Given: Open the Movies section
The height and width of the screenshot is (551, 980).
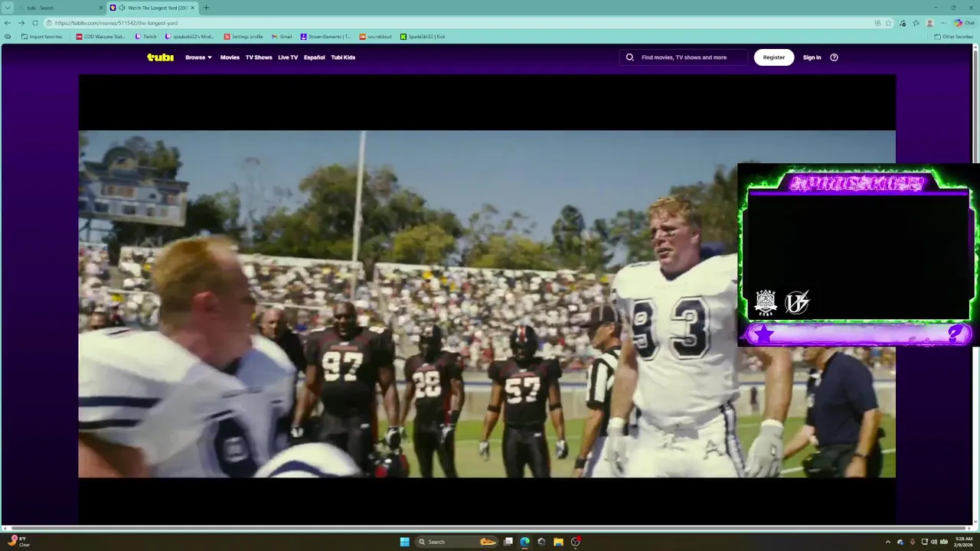Looking at the screenshot, I should (230, 57).
